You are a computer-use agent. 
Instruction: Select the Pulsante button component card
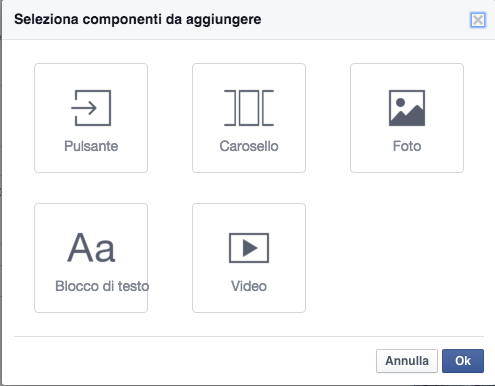click(x=91, y=118)
